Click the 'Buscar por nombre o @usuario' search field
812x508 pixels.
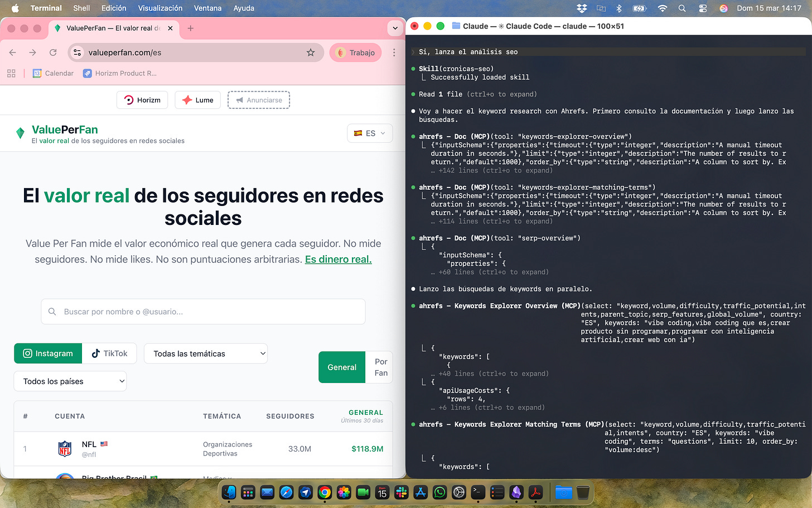point(203,311)
